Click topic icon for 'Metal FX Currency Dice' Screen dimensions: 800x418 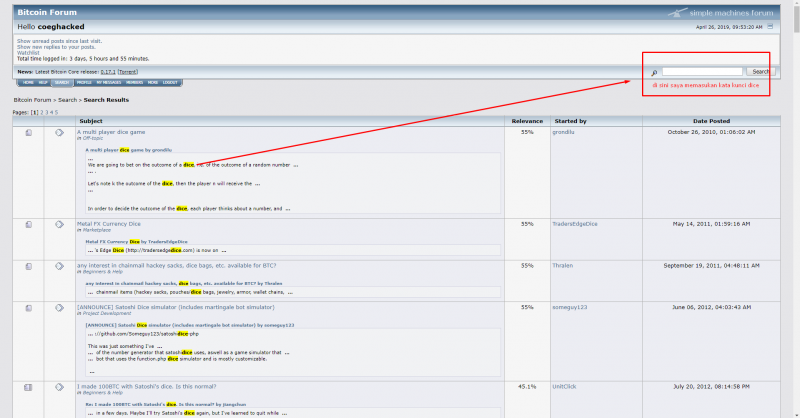tap(29, 225)
